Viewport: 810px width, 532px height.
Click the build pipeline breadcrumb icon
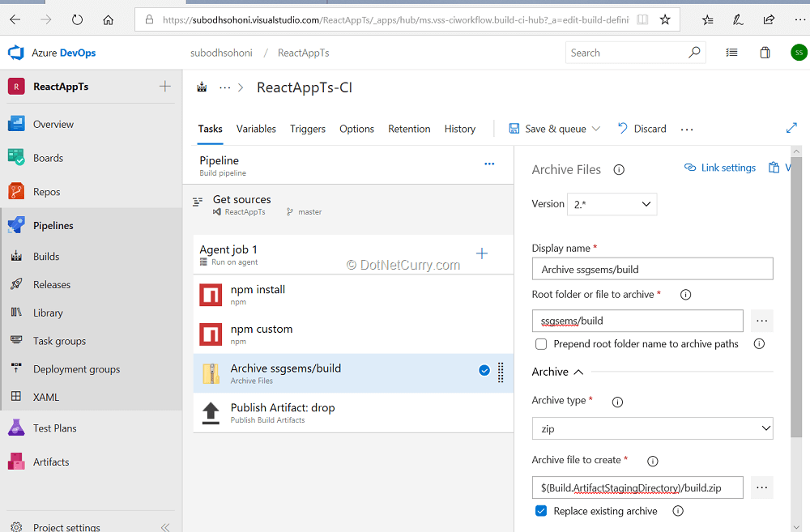[x=202, y=87]
